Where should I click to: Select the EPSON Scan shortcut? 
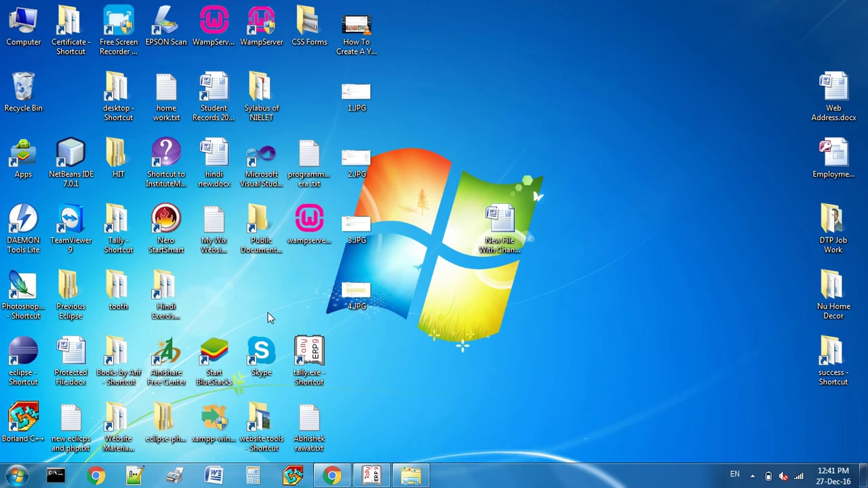[x=166, y=27]
